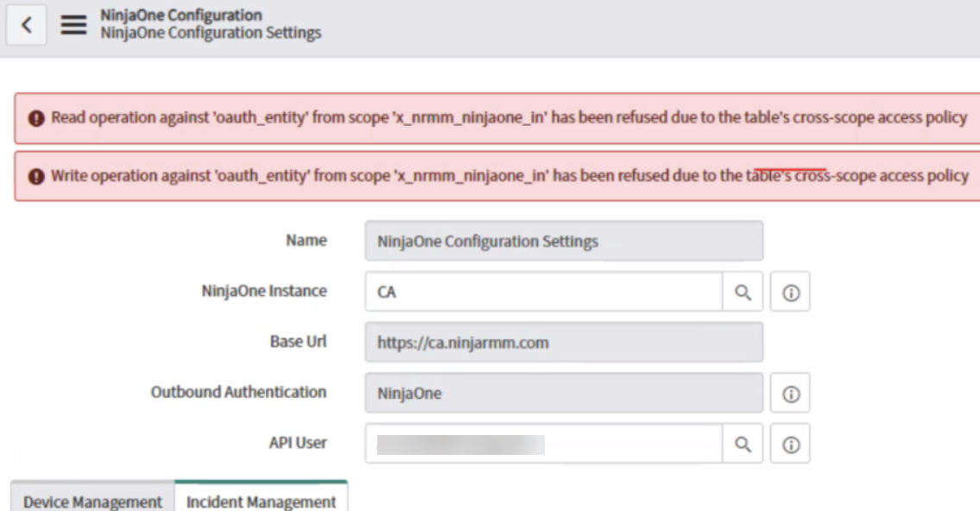Select the Name field showing NinjaOne Configuration Settings
This screenshot has height=511, width=980.
click(x=561, y=241)
